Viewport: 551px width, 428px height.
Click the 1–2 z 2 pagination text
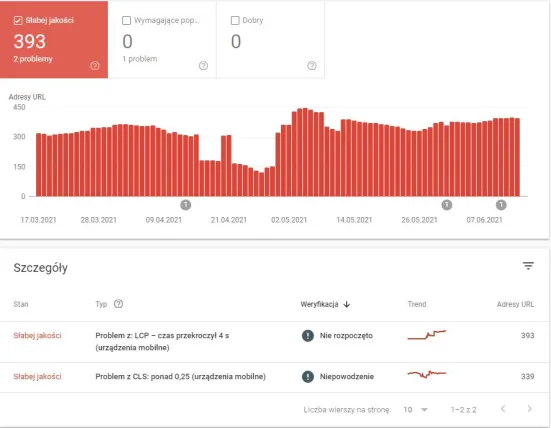click(464, 410)
